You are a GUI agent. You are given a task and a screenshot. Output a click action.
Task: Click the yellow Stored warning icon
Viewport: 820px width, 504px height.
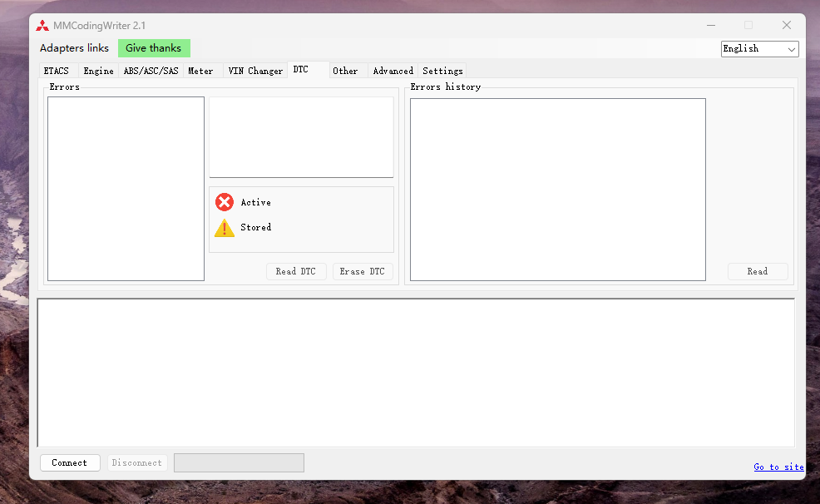click(x=225, y=227)
